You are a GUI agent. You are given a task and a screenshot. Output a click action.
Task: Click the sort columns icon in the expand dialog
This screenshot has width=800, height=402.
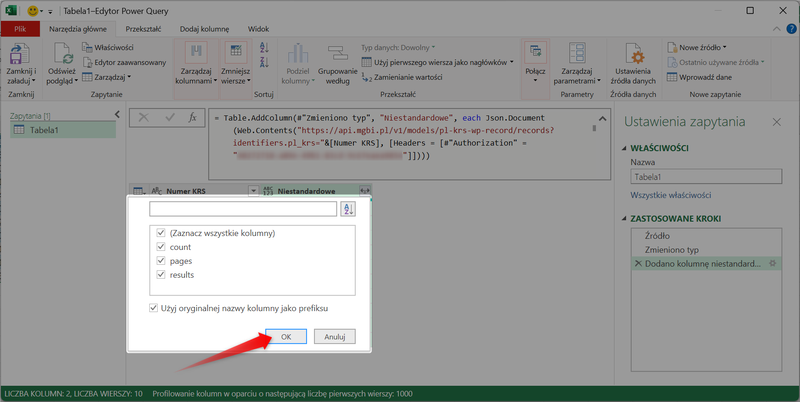(x=348, y=209)
